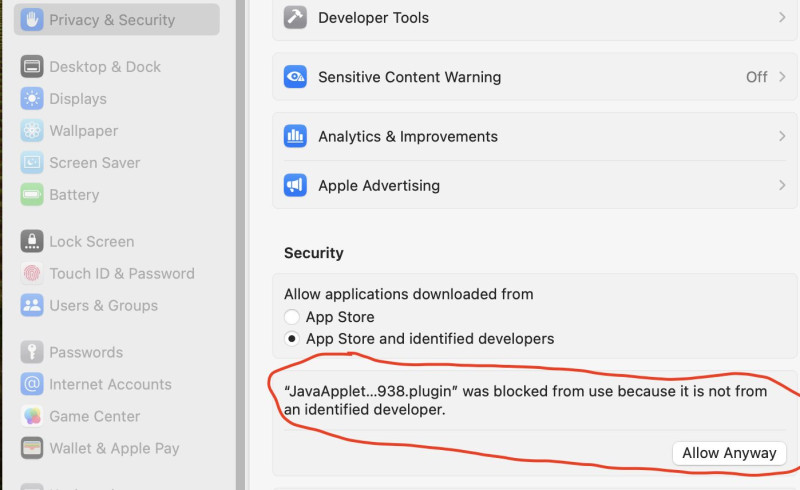800x490 pixels.
Task: Open Wallet & Apple Pay label
Action: tap(114, 448)
